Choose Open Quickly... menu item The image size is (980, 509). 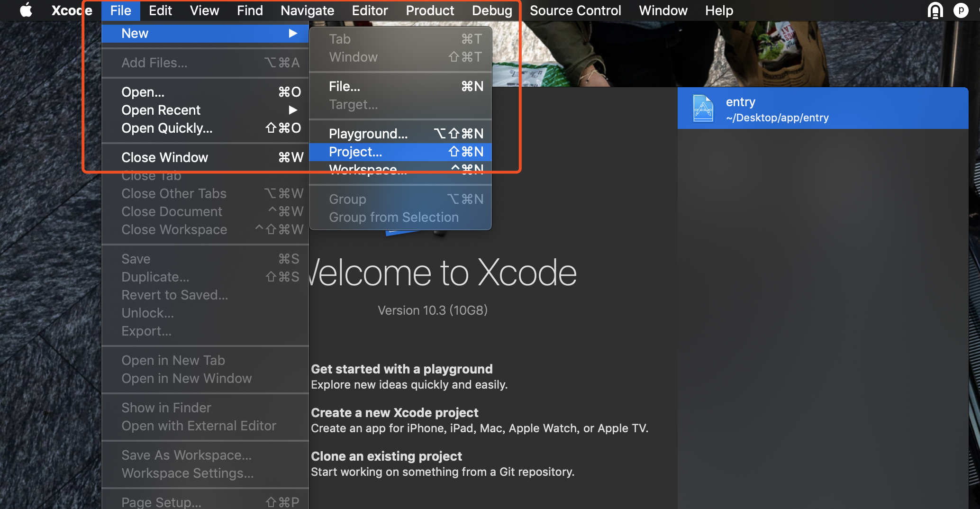205,128
